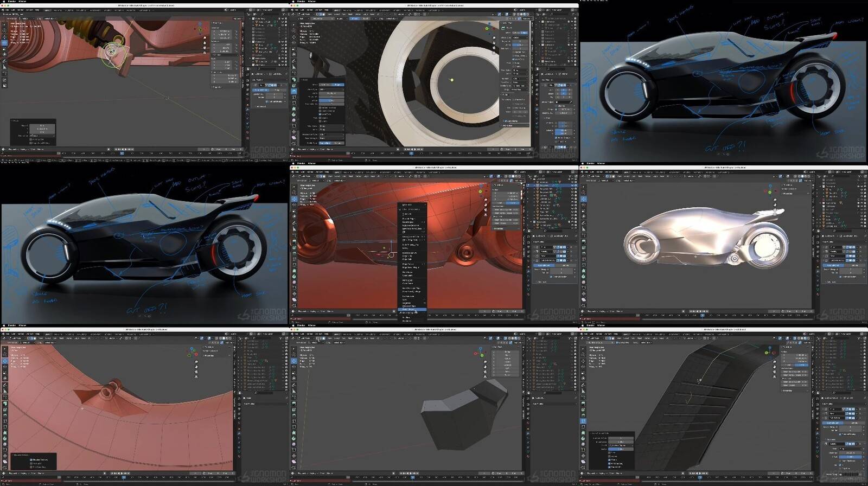
Task: Select the Move tool in the edge context-menu window
Action: 294,199
